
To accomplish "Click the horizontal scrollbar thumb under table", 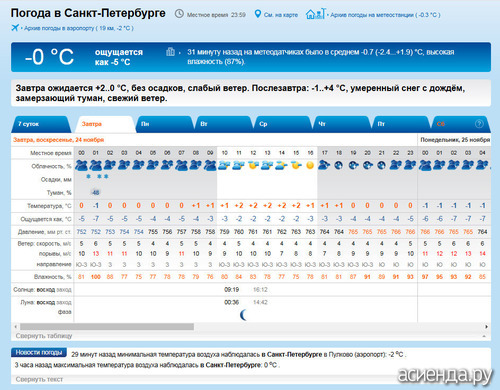I will 107,327.
